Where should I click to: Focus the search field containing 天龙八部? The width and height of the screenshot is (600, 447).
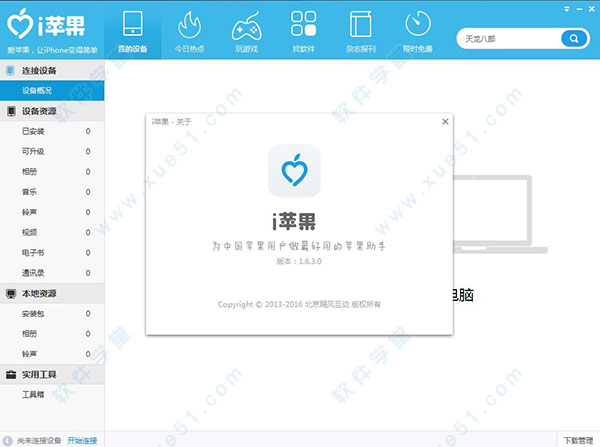(509, 39)
